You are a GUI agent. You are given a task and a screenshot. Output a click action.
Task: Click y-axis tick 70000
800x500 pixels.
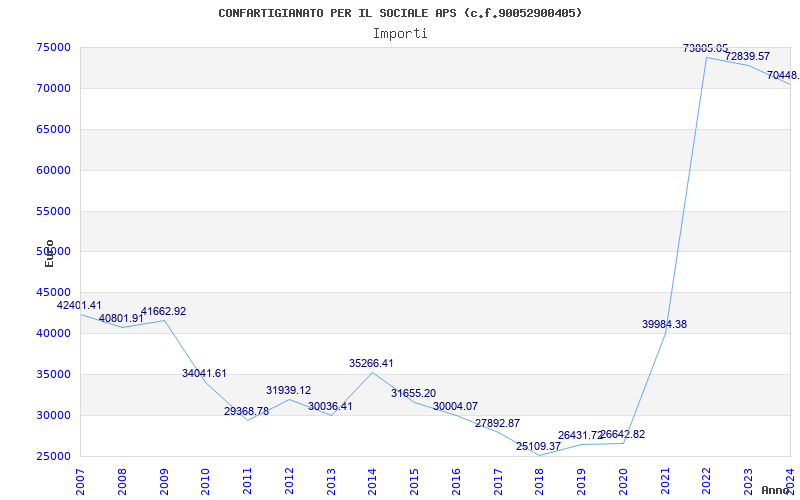coord(54,88)
